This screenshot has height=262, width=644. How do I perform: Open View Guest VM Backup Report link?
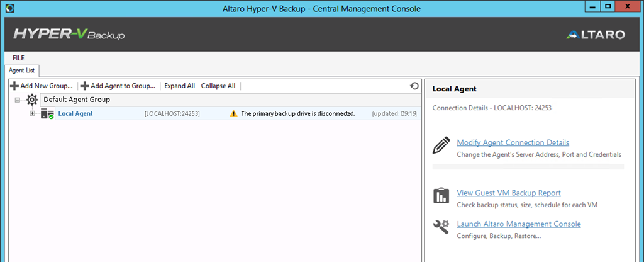[x=509, y=193]
